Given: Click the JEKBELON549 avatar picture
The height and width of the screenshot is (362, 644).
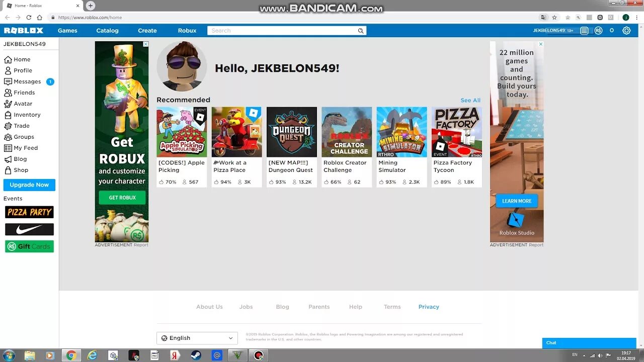Looking at the screenshot, I should click(182, 66).
